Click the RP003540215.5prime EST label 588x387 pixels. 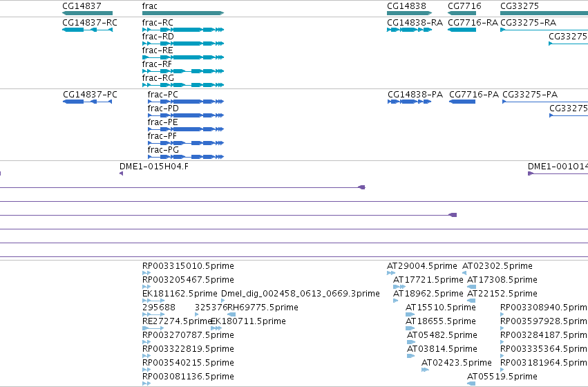[x=188, y=363]
